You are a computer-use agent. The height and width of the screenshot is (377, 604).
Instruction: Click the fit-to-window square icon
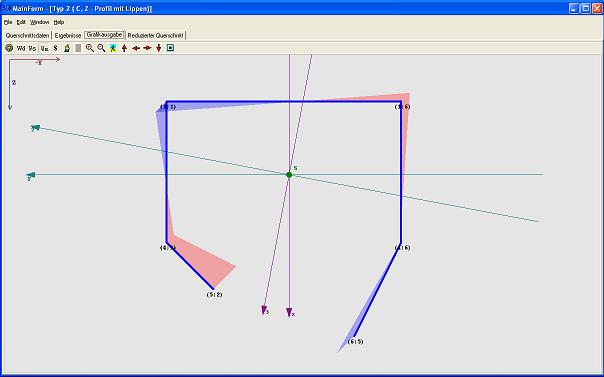click(x=170, y=48)
